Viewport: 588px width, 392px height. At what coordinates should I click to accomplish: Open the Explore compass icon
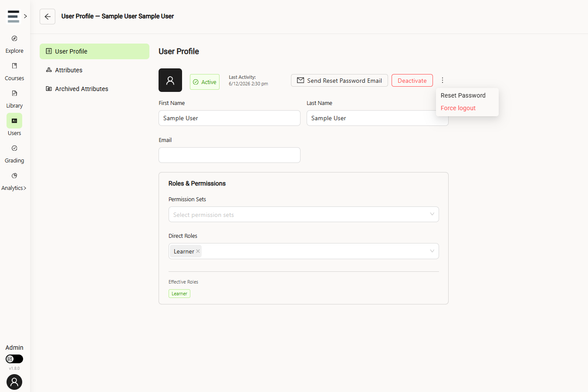click(x=14, y=38)
